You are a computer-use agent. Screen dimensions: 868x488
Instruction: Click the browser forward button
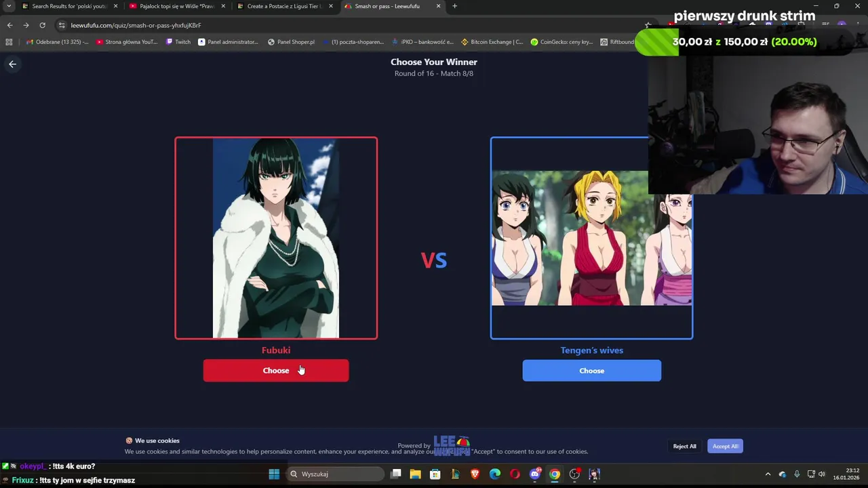[x=26, y=25]
